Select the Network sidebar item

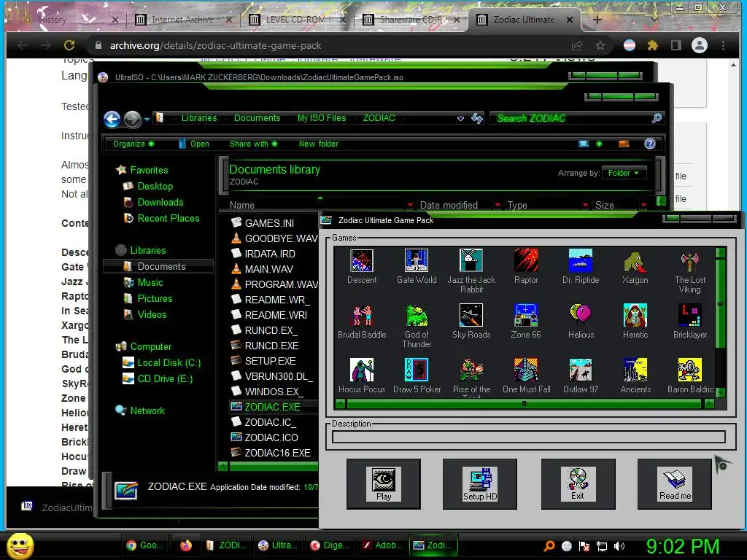pos(147,411)
